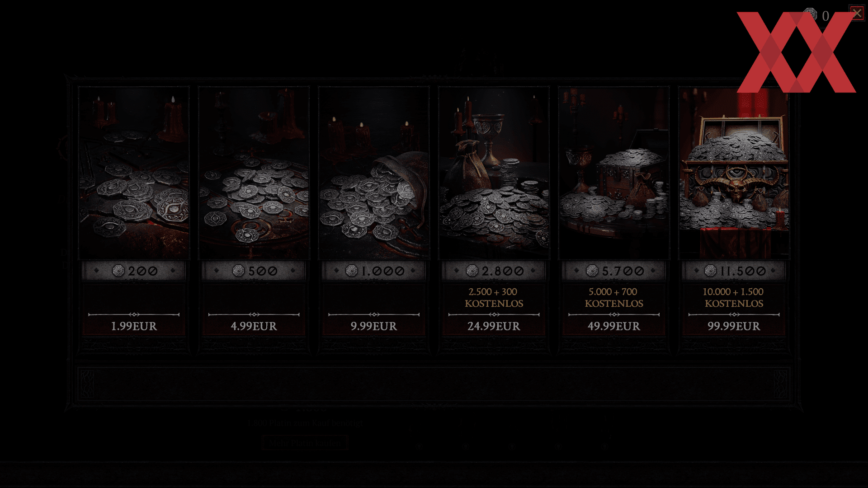Select the 200 Platinum coin pack artwork
Screen dimensions: 868x488
[x=134, y=173]
